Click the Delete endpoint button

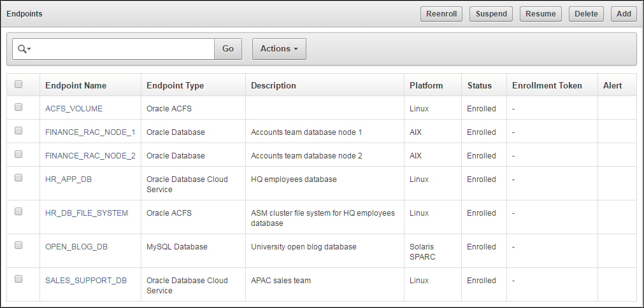[586, 14]
